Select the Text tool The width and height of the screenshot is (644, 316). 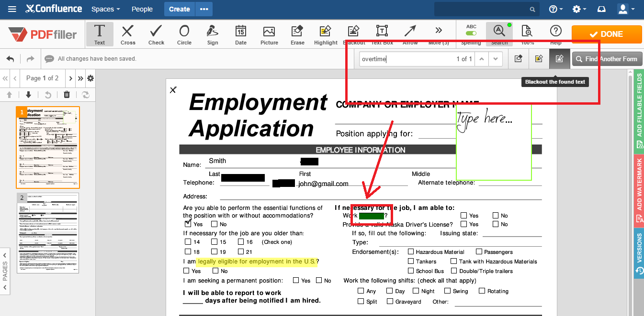100,34
